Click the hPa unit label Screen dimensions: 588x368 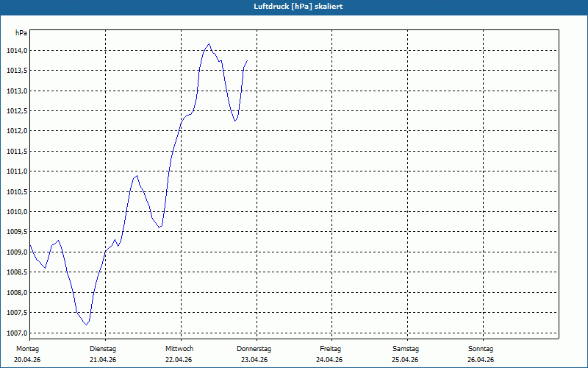click(x=21, y=33)
